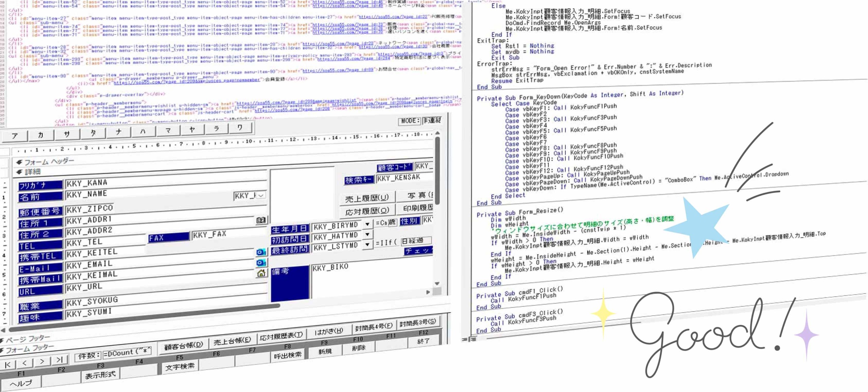Click the はがき(H) button
Image resolution: width=868 pixels, height=392 pixels.
coord(329,331)
